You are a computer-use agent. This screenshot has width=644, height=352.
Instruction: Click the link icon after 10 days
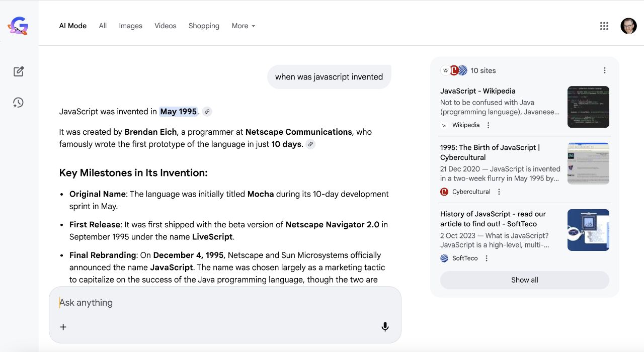[x=310, y=144]
